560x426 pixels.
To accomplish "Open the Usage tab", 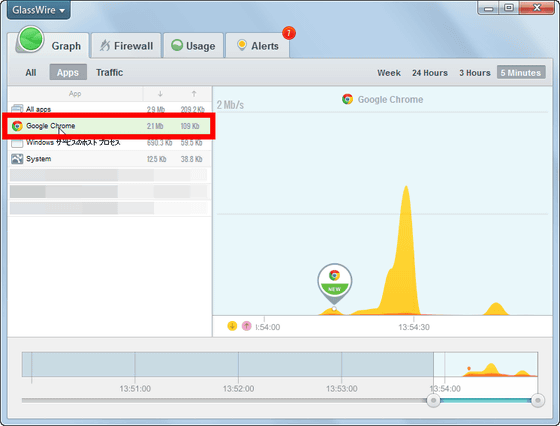I will [x=193, y=46].
